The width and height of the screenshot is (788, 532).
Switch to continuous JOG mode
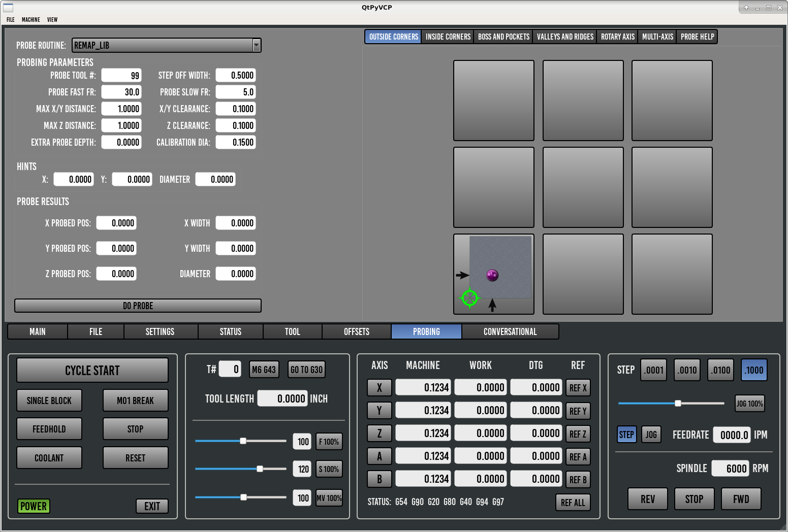651,435
